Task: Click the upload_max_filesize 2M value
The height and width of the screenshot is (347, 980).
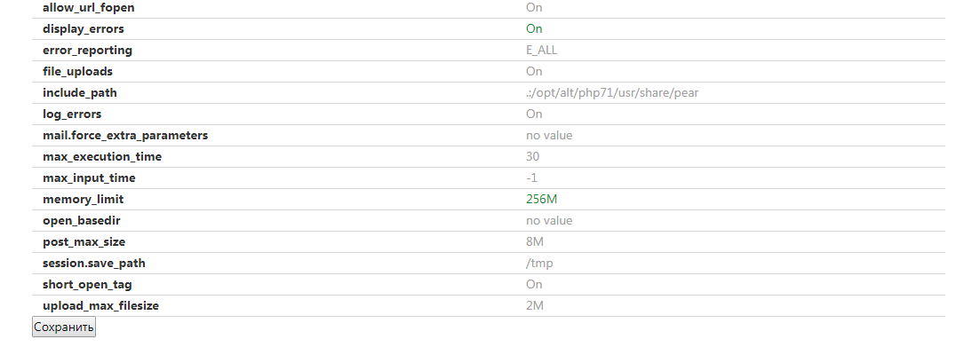Action: [x=534, y=306]
